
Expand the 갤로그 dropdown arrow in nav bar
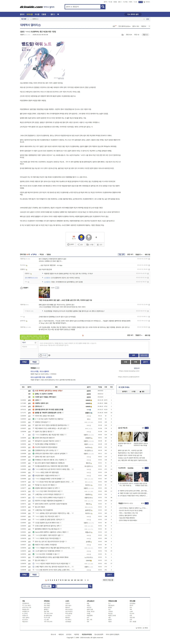[58, 14]
